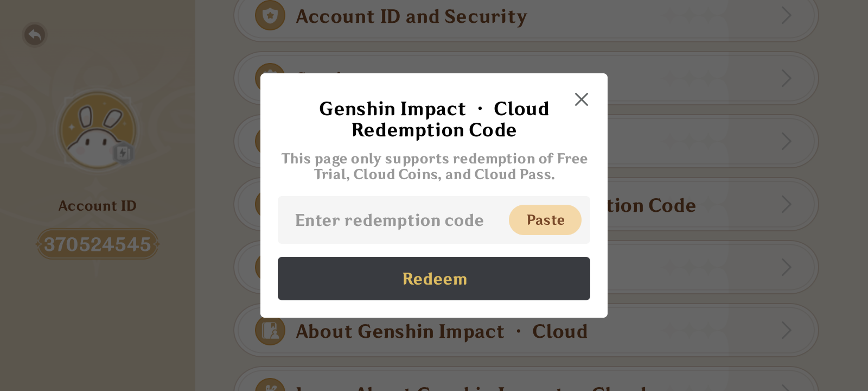The height and width of the screenshot is (391, 868).
Task: Open the Account ID and Security menu entry
Action: point(411,16)
